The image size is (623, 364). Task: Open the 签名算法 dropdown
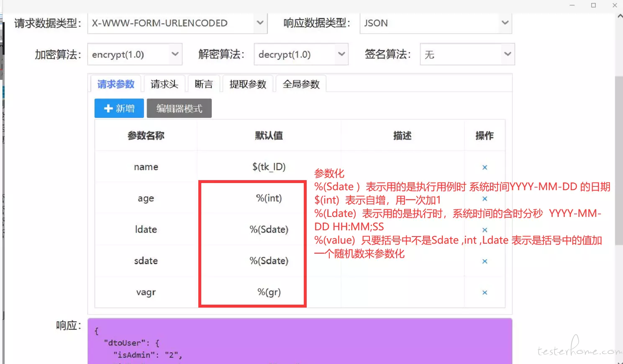467,54
